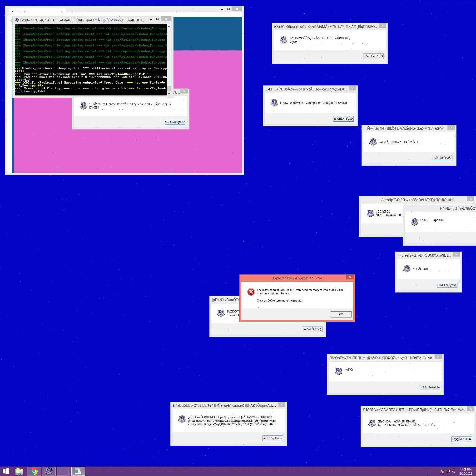Open the Windows Start button
The image size is (476, 476).
point(5,471)
